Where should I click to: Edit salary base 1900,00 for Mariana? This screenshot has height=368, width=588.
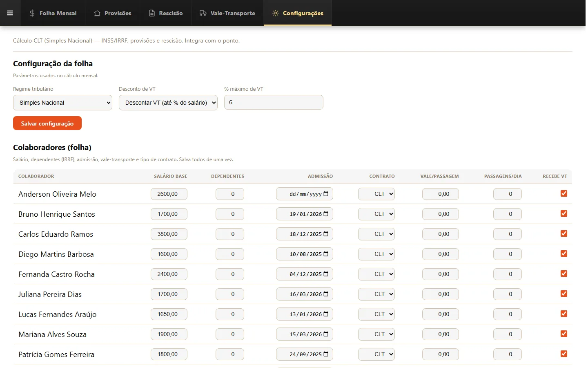(x=169, y=334)
